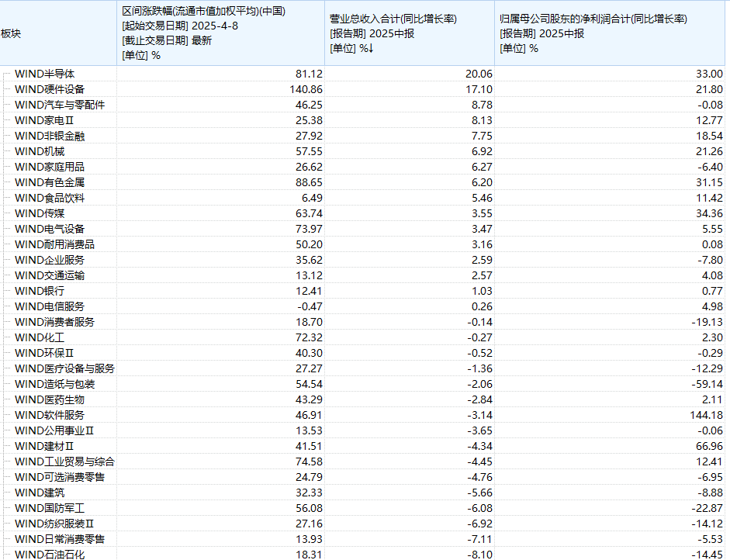Pick the WIND食品饮料 sector
The width and height of the screenshot is (730, 560).
[x=50, y=198]
